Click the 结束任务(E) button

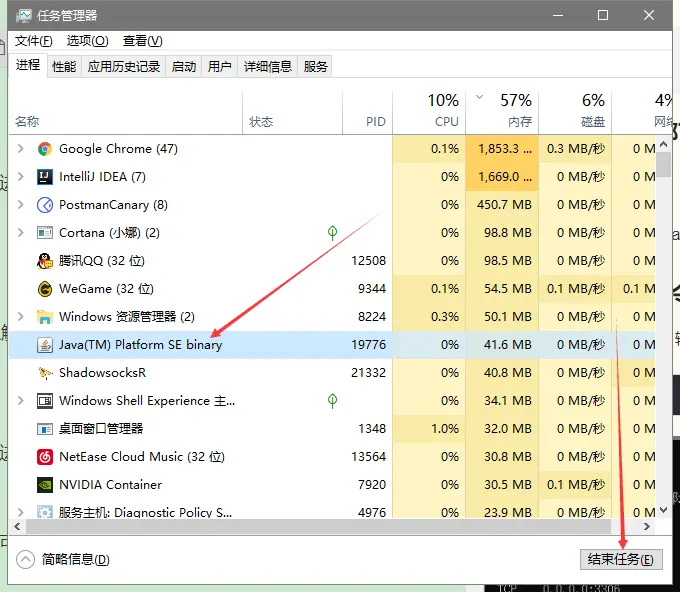[621, 559]
